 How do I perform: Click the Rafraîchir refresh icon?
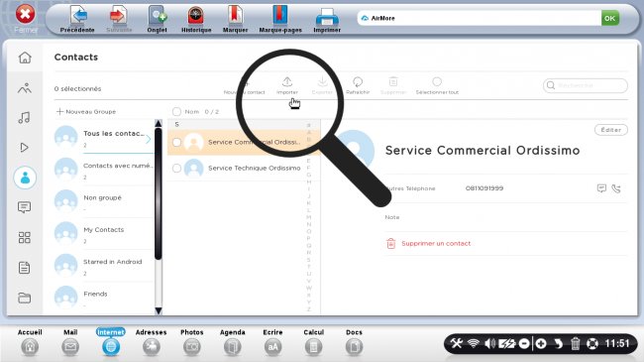pos(358,82)
